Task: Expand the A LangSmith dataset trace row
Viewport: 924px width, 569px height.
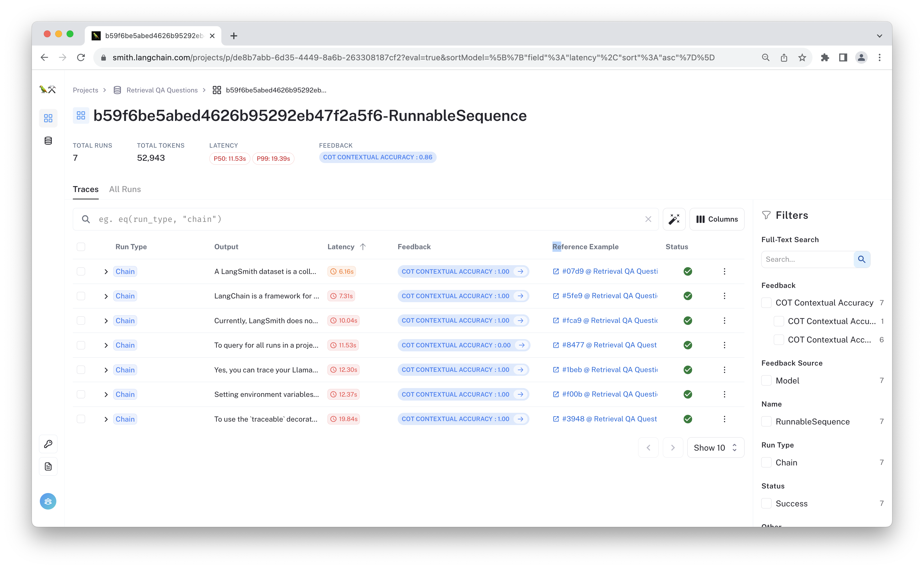Action: pyautogui.click(x=106, y=271)
